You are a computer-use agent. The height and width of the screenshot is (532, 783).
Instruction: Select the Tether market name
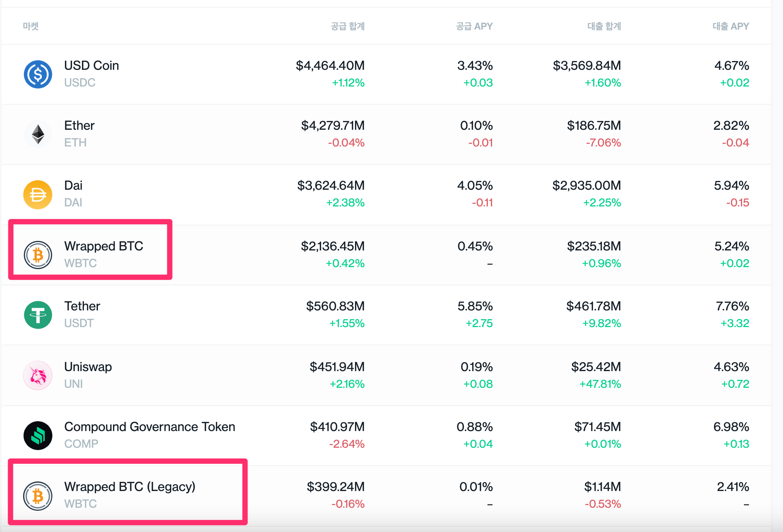tap(82, 306)
